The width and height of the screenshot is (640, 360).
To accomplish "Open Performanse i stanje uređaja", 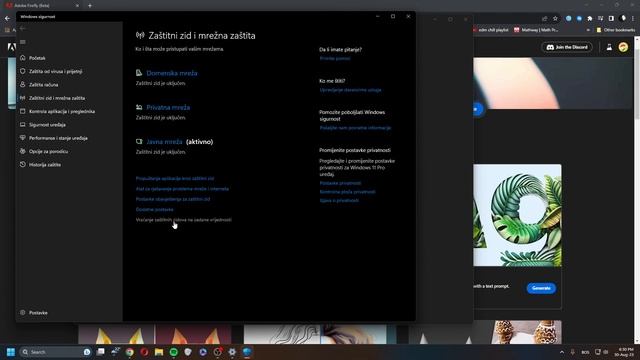I will pyautogui.click(x=58, y=138).
